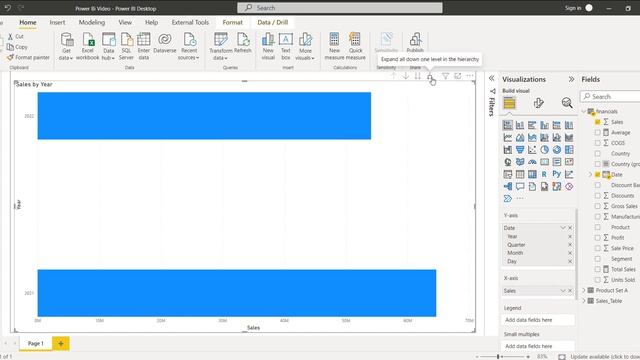The height and width of the screenshot is (360, 640).
Task: Open the Data / Drill tab
Action: pyautogui.click(x=273, y=22)
